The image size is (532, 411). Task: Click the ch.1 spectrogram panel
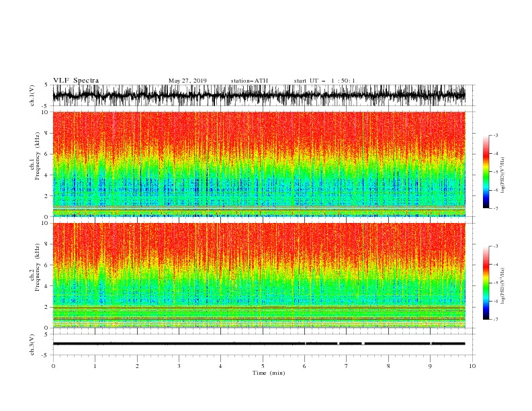pos(259,164)
